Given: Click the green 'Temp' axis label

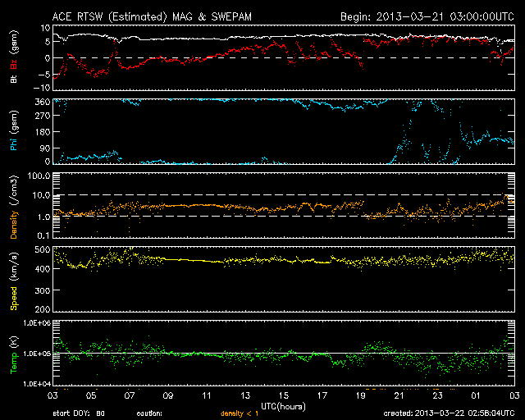Looking at the screenshot, I should 14,363.
